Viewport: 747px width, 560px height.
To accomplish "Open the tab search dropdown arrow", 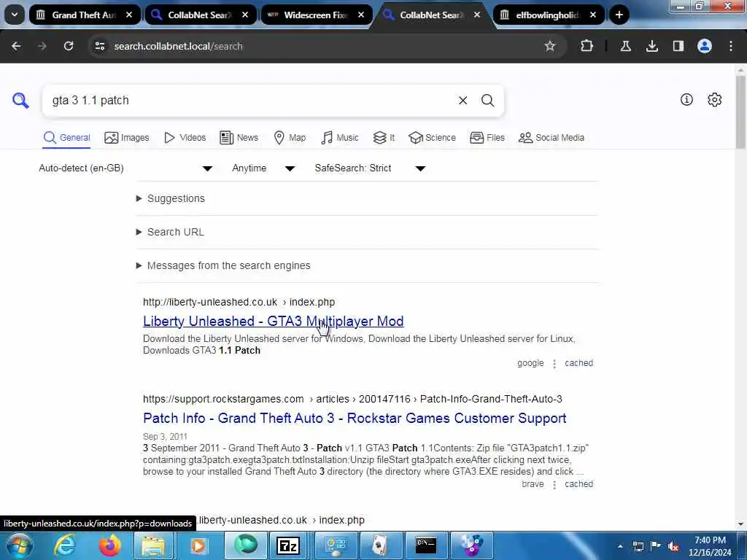I will tap(15, 15).
